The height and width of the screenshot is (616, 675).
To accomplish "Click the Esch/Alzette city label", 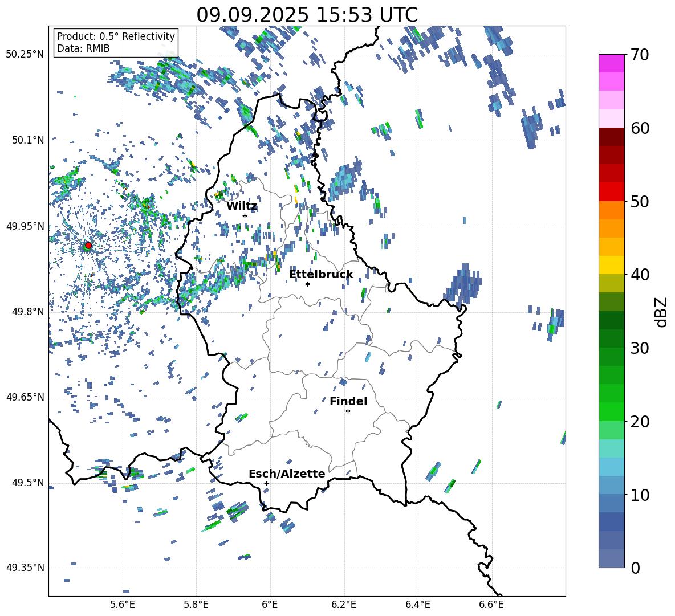I will tap(287, 474).
